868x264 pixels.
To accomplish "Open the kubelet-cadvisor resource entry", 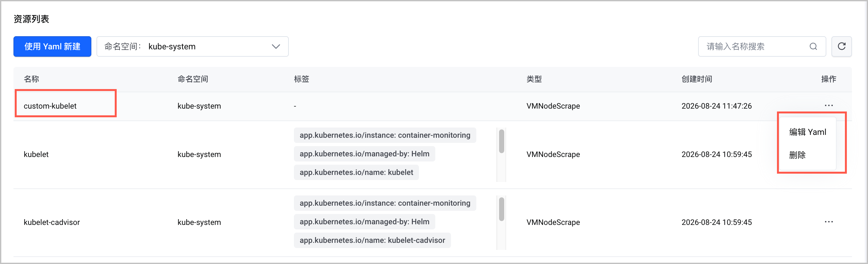I will (52, 222).
